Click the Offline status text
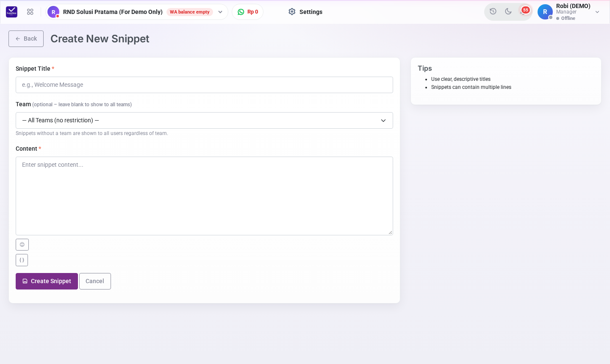 tap(568, 18)
